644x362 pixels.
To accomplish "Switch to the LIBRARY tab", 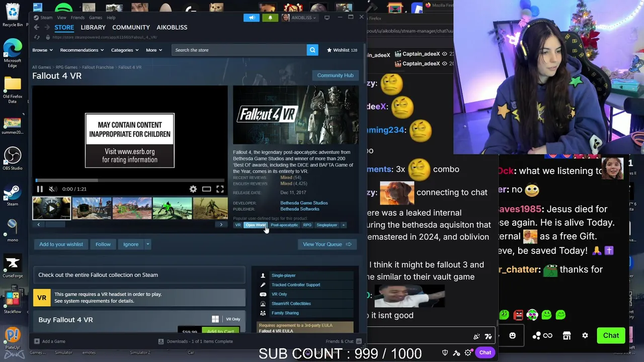I will [x=93, y=27].
